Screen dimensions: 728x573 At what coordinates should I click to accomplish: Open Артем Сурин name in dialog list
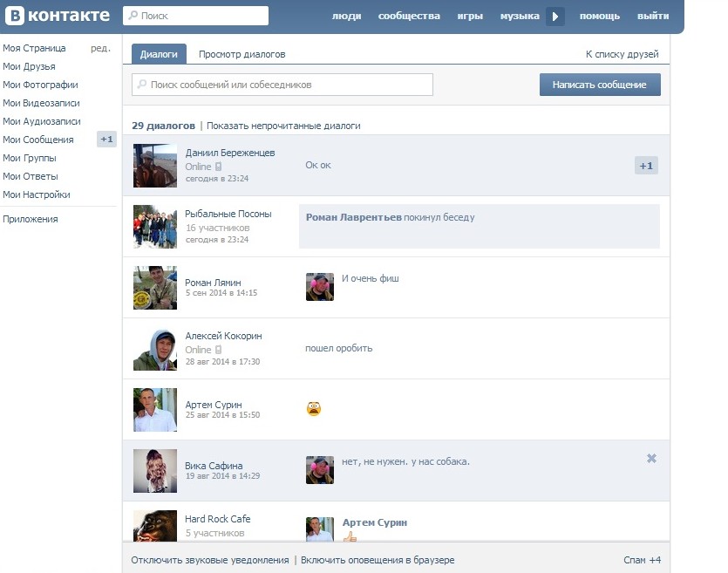213,405
